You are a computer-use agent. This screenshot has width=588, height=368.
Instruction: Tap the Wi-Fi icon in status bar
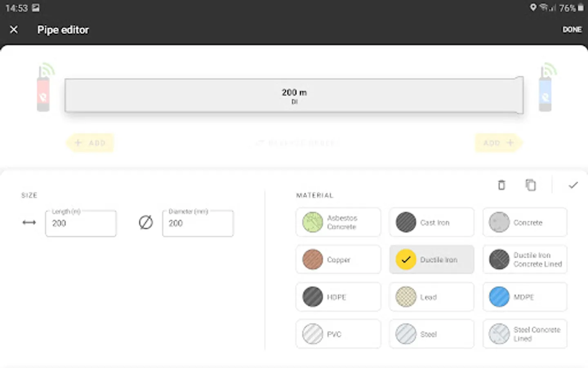(x=543, y=7)
